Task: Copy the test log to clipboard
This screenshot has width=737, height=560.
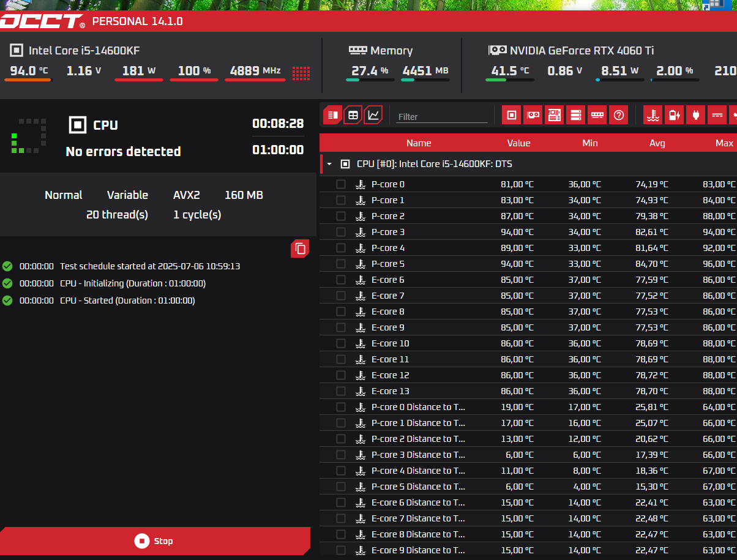Action: 300,248
